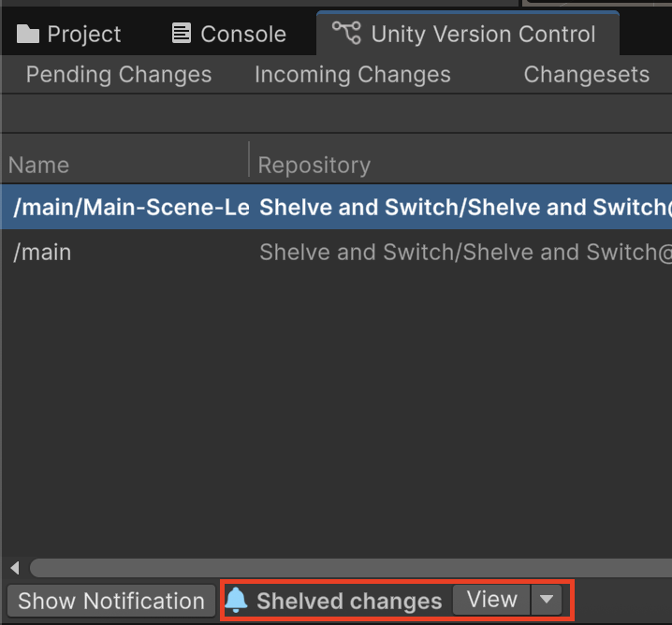This screenshot has height=625, width=672.
Task: Sort by the Name column header
Action: coord(39,166)
